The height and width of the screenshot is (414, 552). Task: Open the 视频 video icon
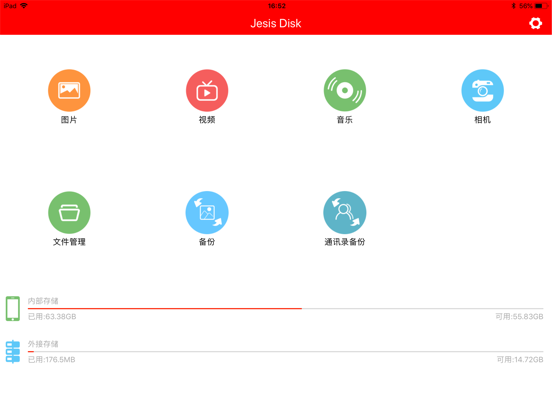[x=207, y=90]
